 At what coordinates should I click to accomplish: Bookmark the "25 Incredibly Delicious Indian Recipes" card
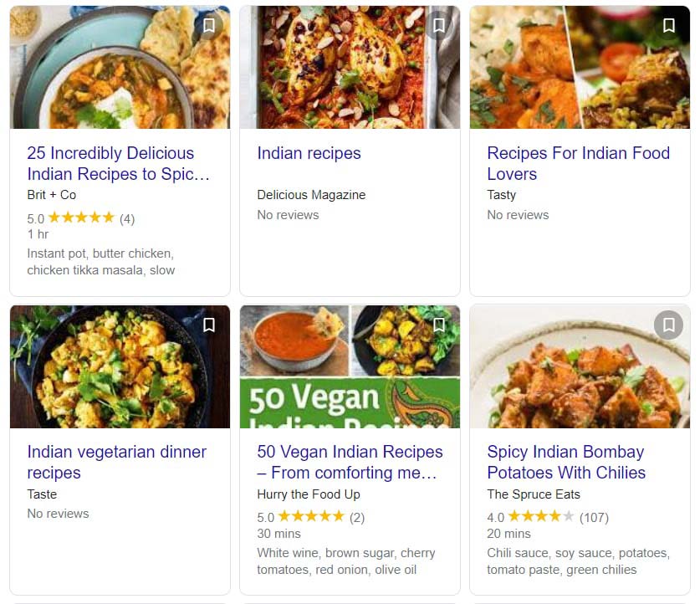[x=208, y=25]
